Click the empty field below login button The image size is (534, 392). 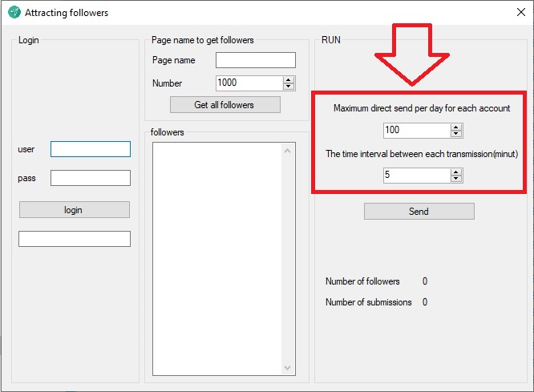[x=74, y=239]
